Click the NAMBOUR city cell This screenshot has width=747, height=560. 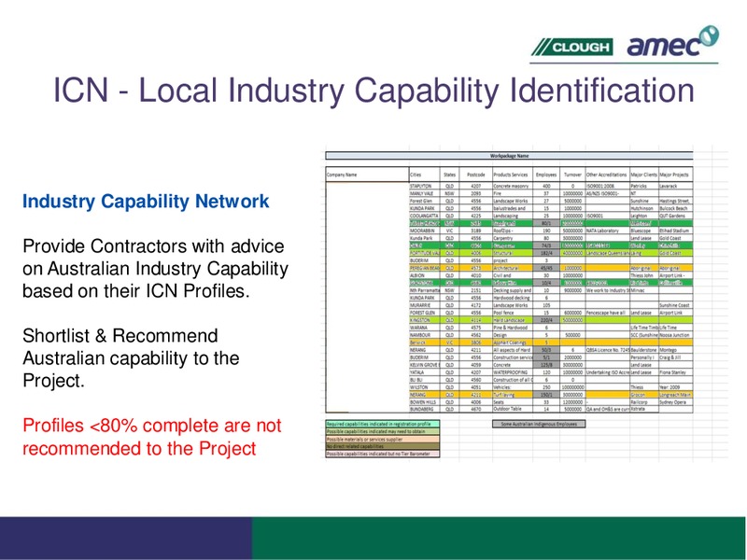[425, 335]
